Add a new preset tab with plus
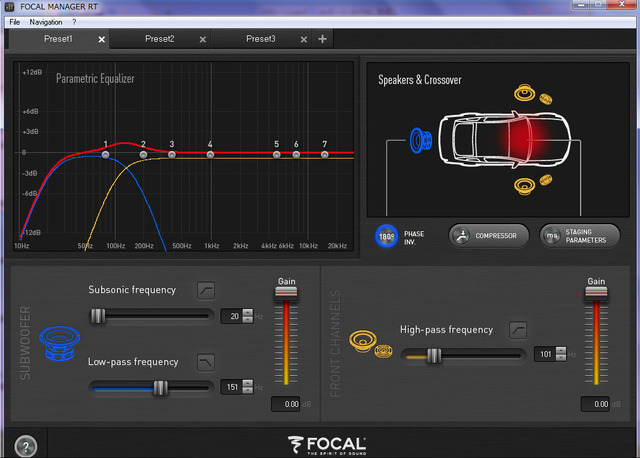 click(322, 39)
